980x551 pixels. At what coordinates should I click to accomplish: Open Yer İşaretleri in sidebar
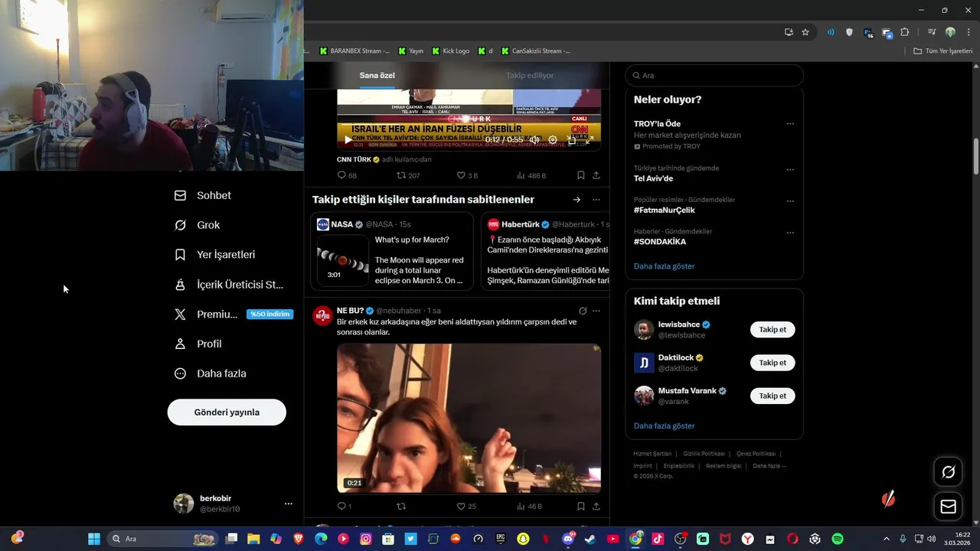point(215,255)
